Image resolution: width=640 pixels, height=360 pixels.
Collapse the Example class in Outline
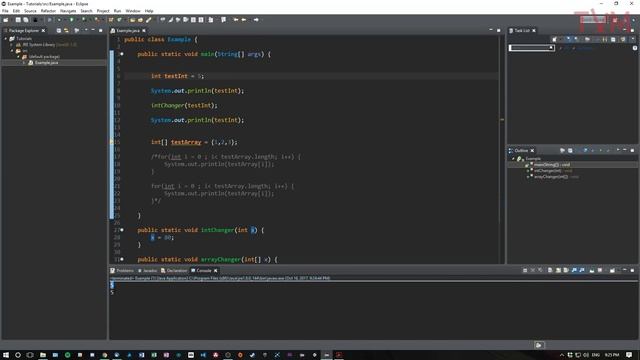(513, 159)
